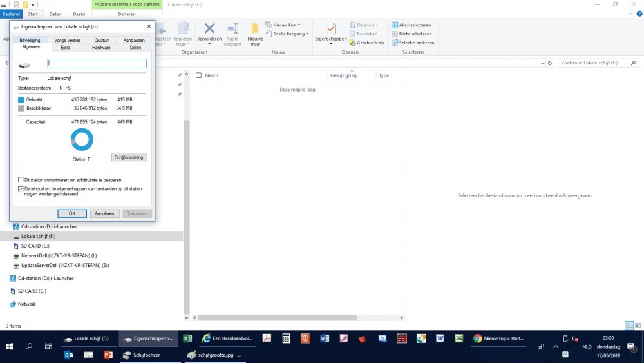Click the Naam wijzigen rename icon
The width and height of the screenshot is (644, 363).
(232, 28)
